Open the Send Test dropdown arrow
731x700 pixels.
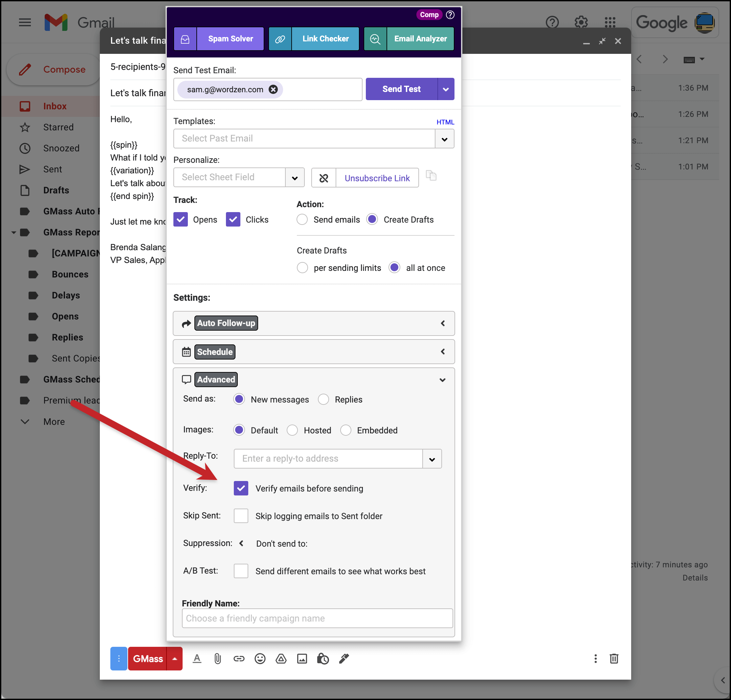[x=446, y=89]
